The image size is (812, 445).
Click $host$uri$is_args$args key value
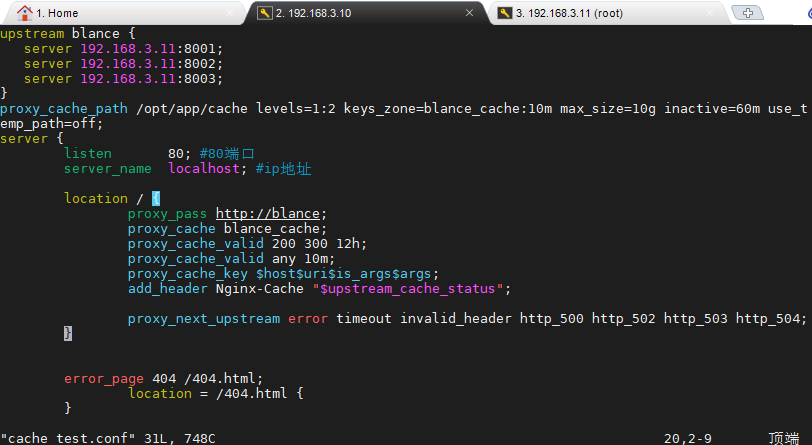343,274
